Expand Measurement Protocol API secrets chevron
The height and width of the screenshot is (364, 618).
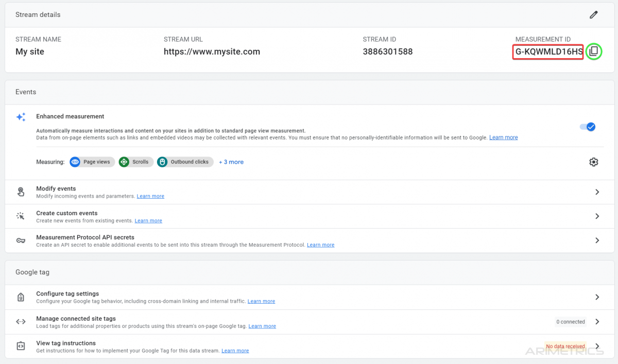pos(597,240)
